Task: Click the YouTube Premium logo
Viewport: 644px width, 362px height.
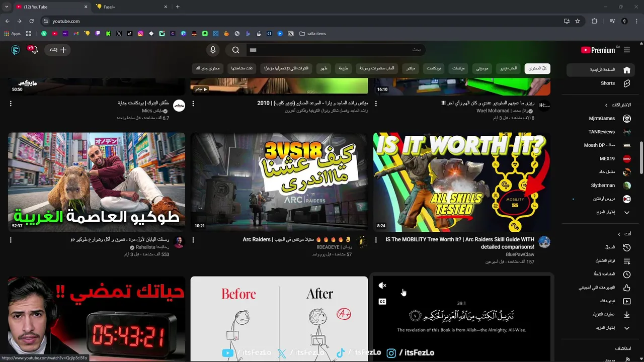Action: pyautogui.click(x=598, y=50)
